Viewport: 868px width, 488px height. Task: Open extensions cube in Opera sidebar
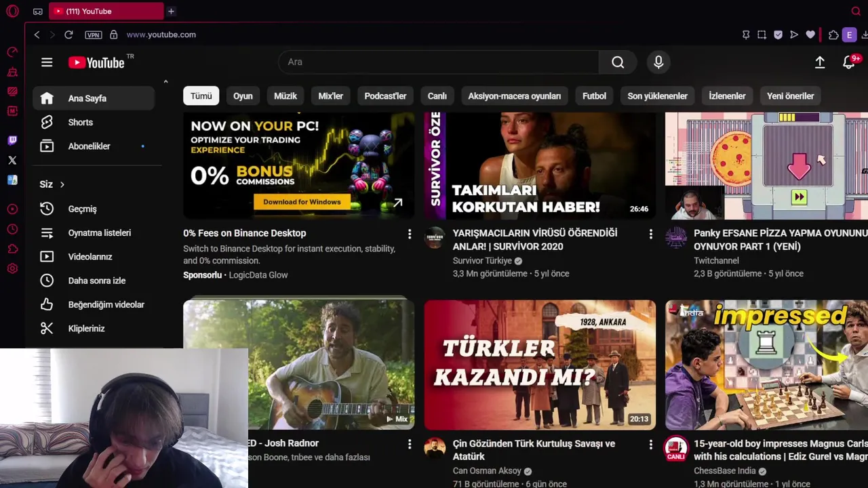click(12, 249)
